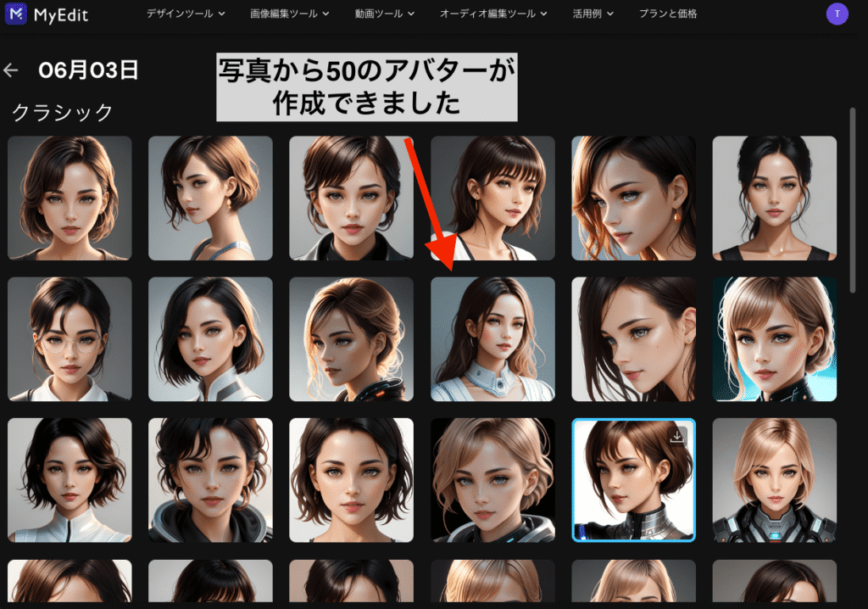Screen dimensions: 868x609
Task: Select avatar with light brown updo looking sideways
Action: point(351,339)
